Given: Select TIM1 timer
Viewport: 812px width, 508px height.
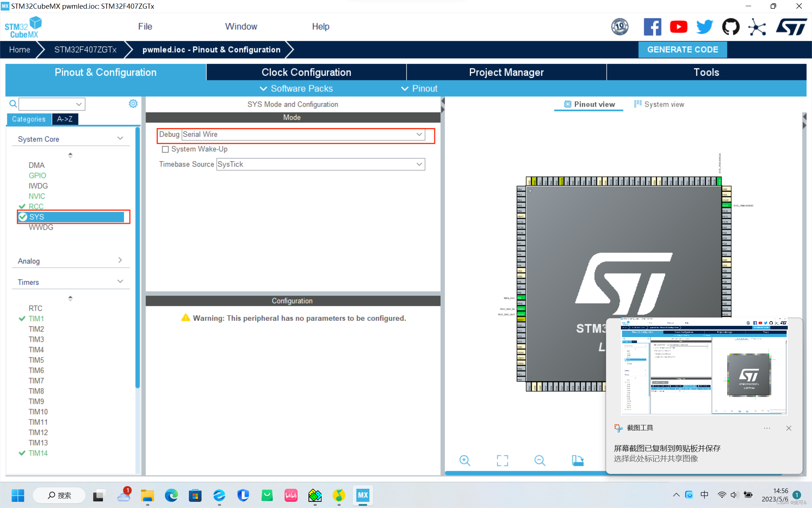Looking at the screenshot, I should pos(36,319).
